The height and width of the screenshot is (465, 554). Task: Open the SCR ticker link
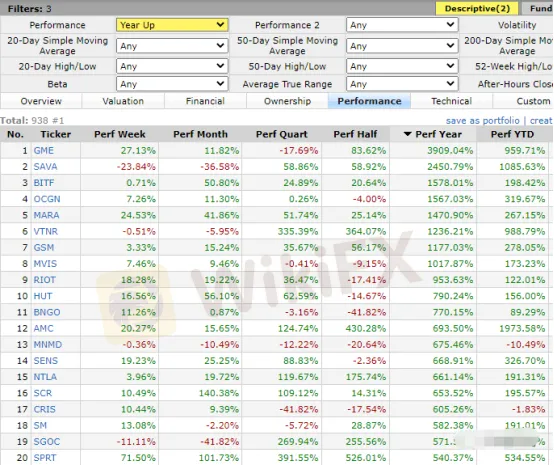click(43, 393)
